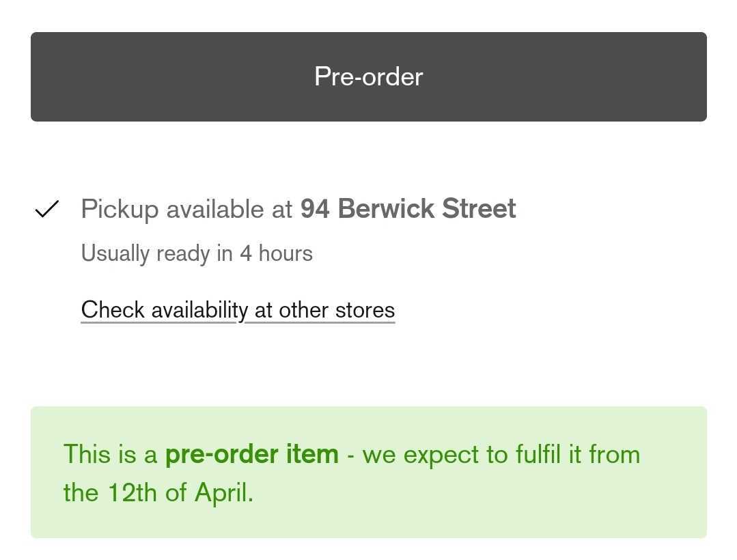The width and height of the screenshot is (737, 560).
Task: Click the word Usually under pickup
Action: pyautogui.click(x=115, y=253)
